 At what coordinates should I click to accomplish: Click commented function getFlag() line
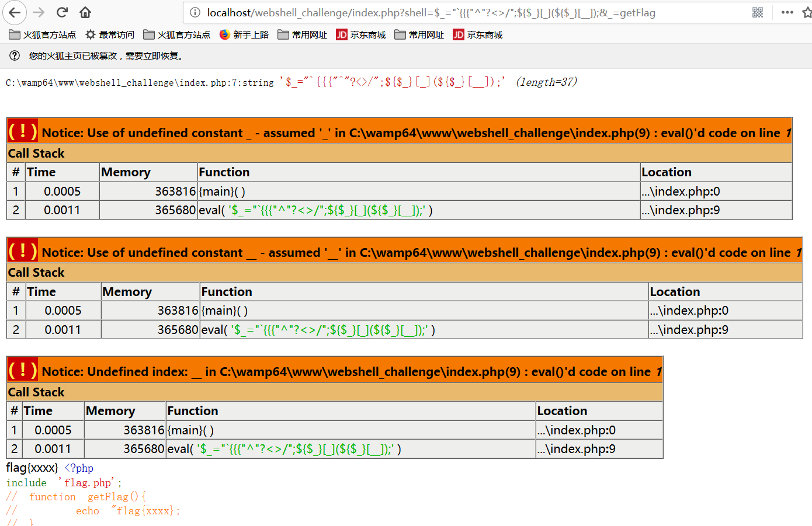76,497
